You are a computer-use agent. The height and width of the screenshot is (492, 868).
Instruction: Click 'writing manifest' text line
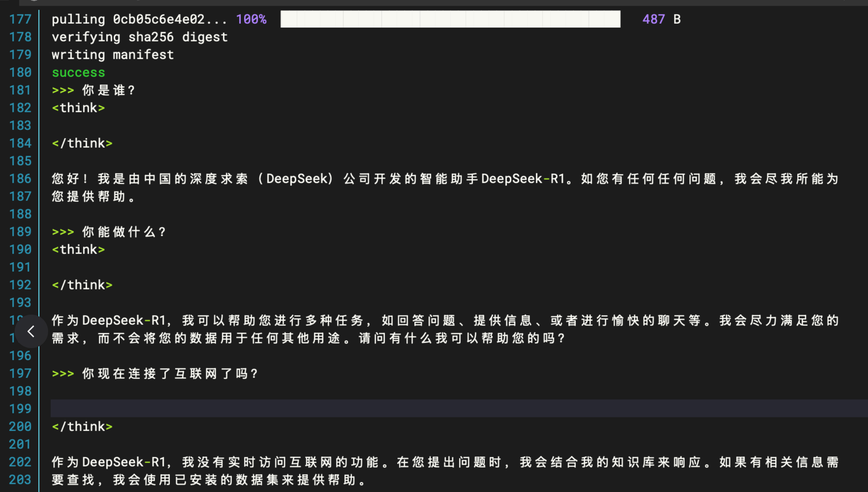[x=113, y=55]
